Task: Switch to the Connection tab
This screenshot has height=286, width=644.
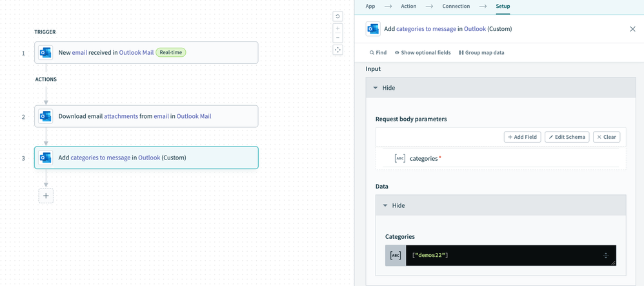Action: point(456,6)
